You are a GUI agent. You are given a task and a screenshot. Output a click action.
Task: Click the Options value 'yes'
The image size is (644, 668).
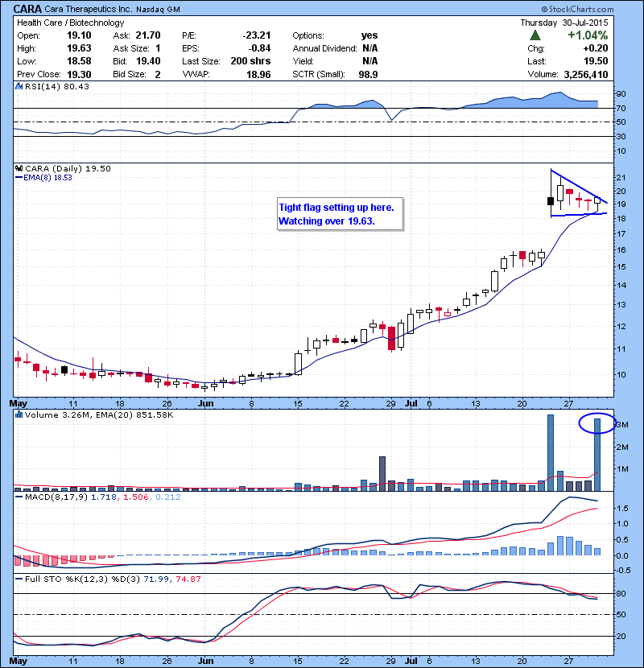pos(369,35)
